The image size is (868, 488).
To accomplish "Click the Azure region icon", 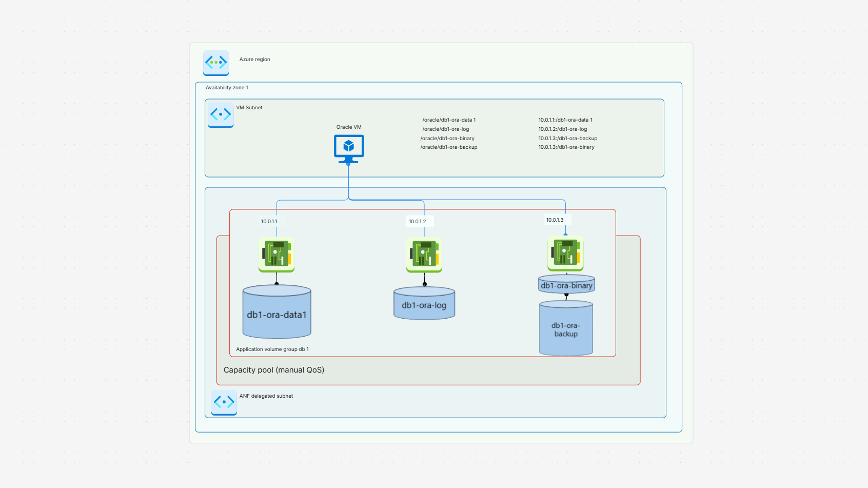I will tap(215, 63).
